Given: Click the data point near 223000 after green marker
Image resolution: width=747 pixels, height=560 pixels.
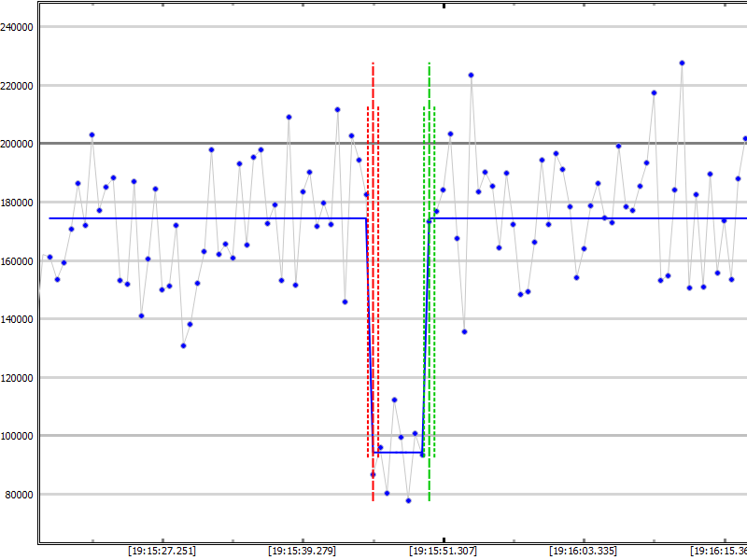Looking at the screenshot, I should pyautogui.click(x=471, y=75).
